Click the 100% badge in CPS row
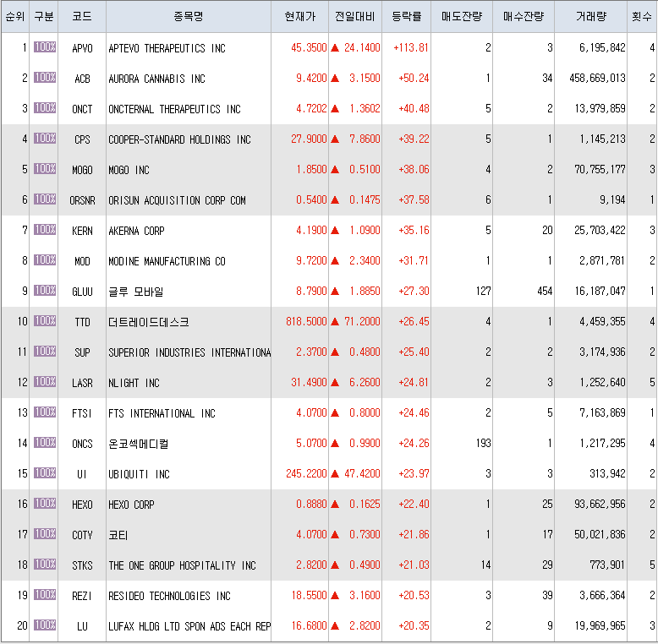 pyautogui.click(x=45, y=138)
